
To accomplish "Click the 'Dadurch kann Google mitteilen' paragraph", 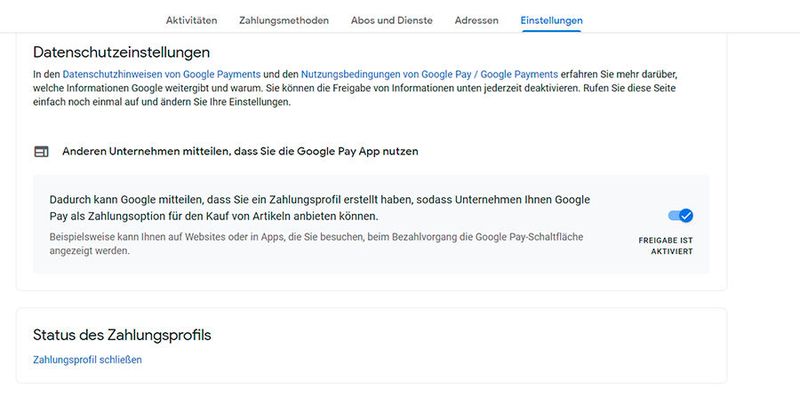I will (320, 208).
